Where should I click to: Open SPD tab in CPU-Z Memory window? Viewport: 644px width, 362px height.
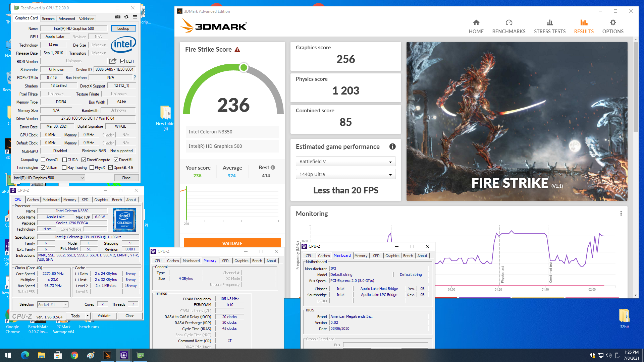225,261
